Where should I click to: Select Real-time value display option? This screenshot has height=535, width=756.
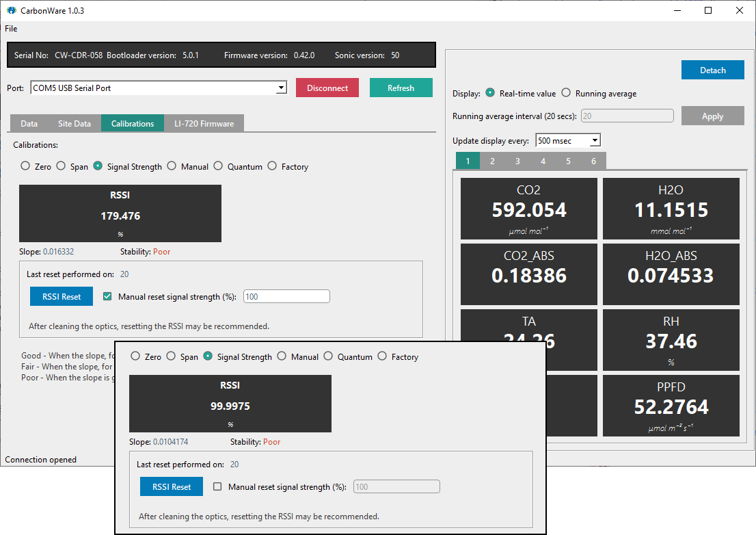coord(490,92)
